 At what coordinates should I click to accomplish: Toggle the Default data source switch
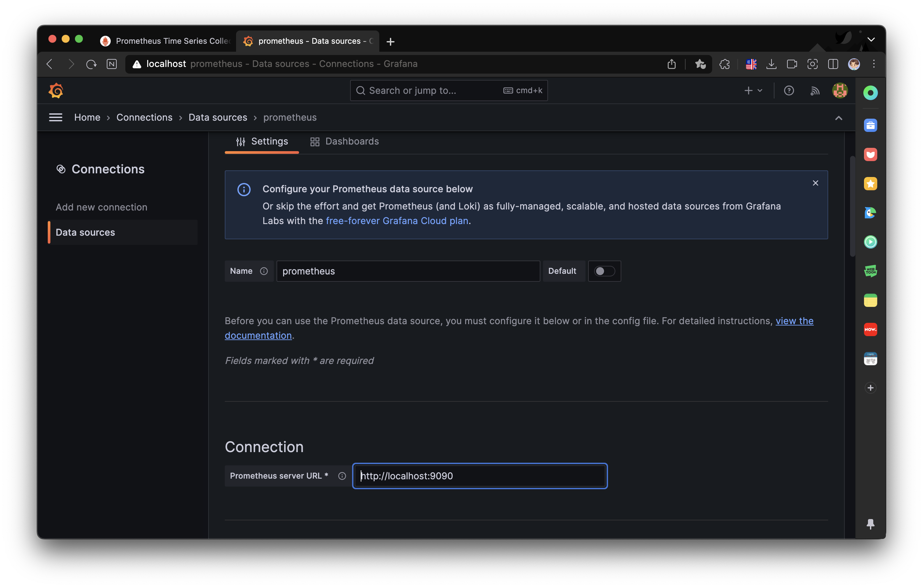pyautogui.click(x=604, y=271)
